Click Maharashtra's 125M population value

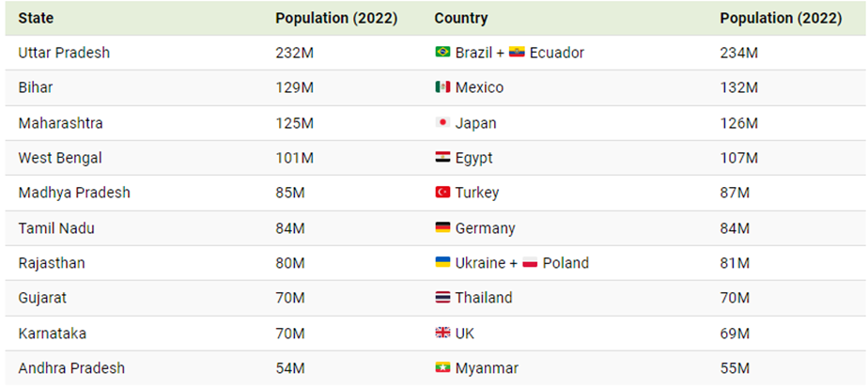click(290, 123)
